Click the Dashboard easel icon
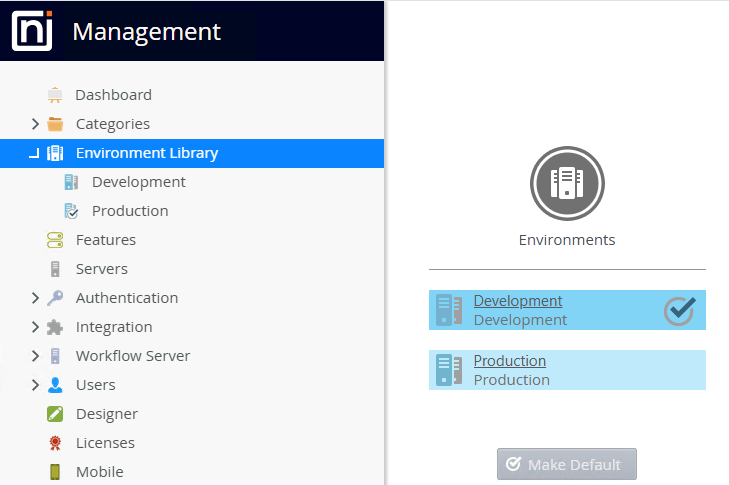 (56, 95)
